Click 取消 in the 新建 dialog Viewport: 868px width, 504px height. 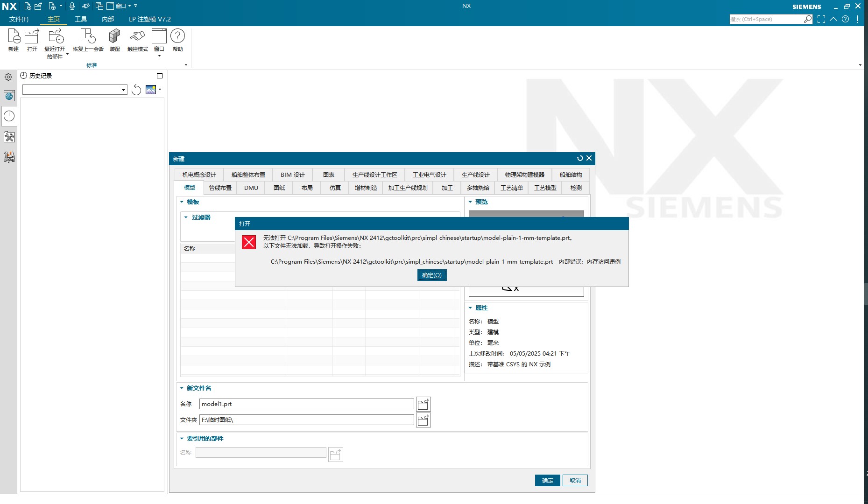[x=575, y=481]
